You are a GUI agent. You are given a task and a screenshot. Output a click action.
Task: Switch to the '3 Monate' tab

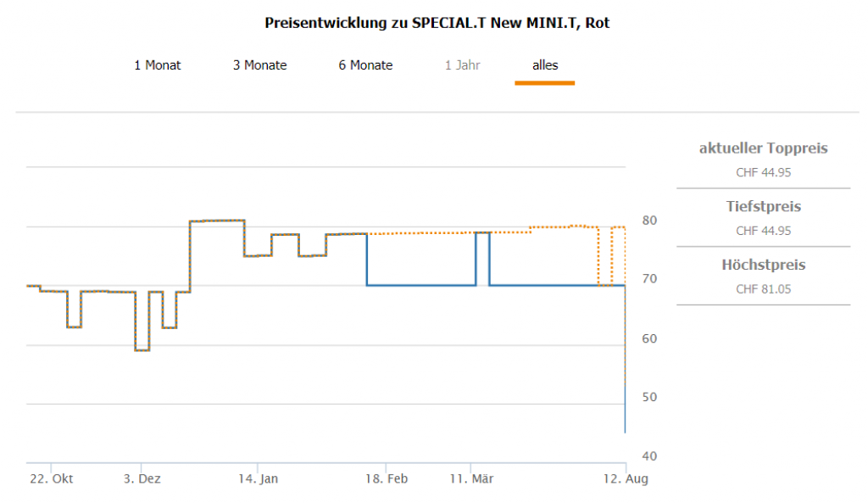259,65
